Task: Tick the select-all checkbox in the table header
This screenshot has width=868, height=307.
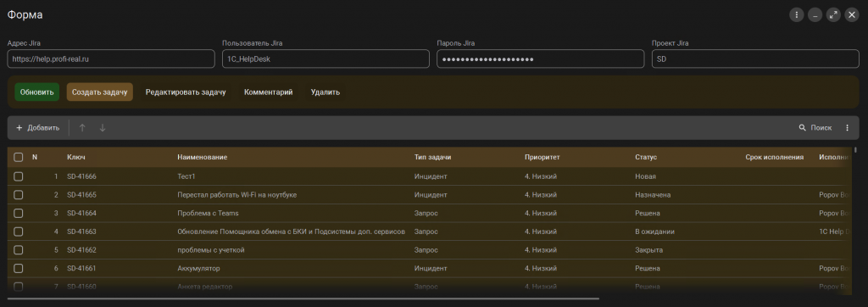Action: pyautogui.click(x=19, y=158)
